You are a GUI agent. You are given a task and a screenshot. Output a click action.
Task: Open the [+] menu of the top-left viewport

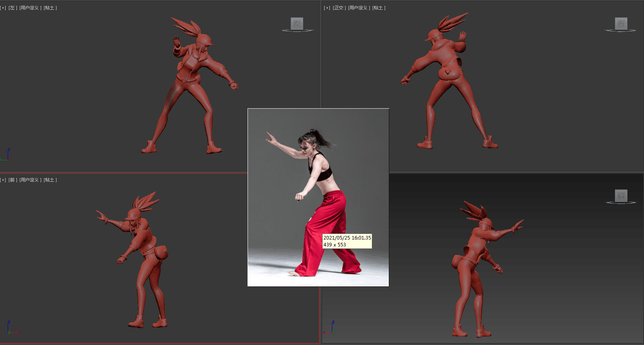click(x=3, y=8)
